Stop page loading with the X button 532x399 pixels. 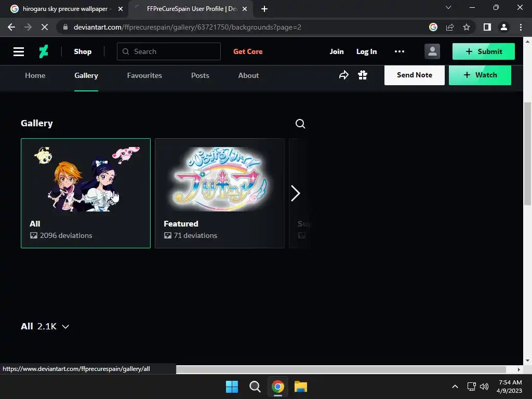click(45, 27)
